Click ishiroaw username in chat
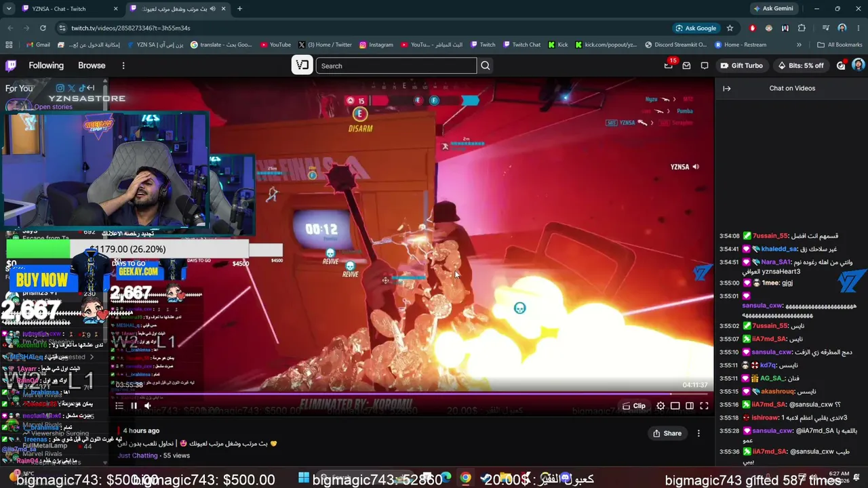Viewport: 868px width, 488px height. [766, 418]
